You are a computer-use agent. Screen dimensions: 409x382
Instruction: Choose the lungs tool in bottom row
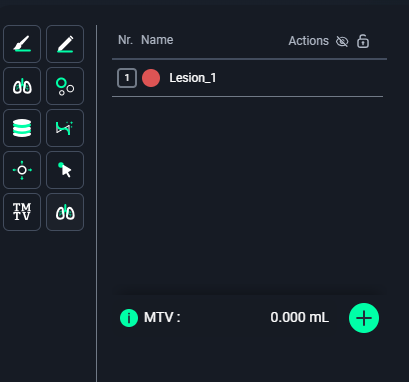click(x=65, y=212)
